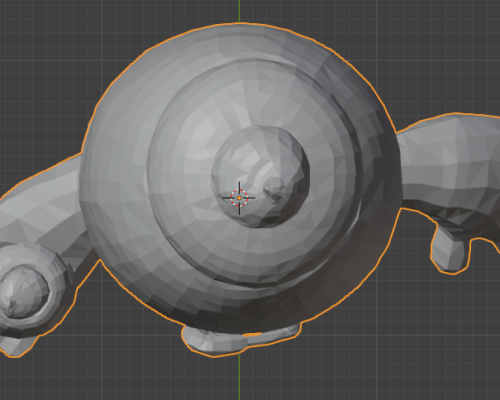
Task: Click the green Y axis line above the shell
Action: pos(239,11)
